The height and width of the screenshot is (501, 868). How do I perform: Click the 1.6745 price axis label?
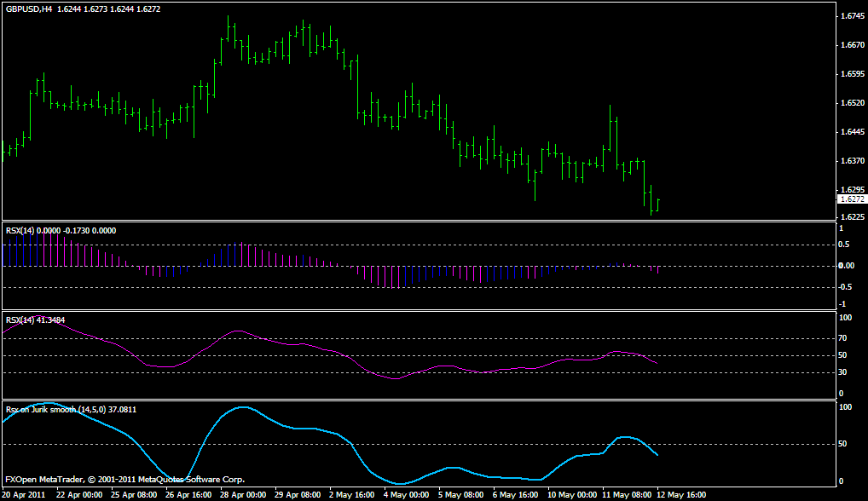(853, 16)
